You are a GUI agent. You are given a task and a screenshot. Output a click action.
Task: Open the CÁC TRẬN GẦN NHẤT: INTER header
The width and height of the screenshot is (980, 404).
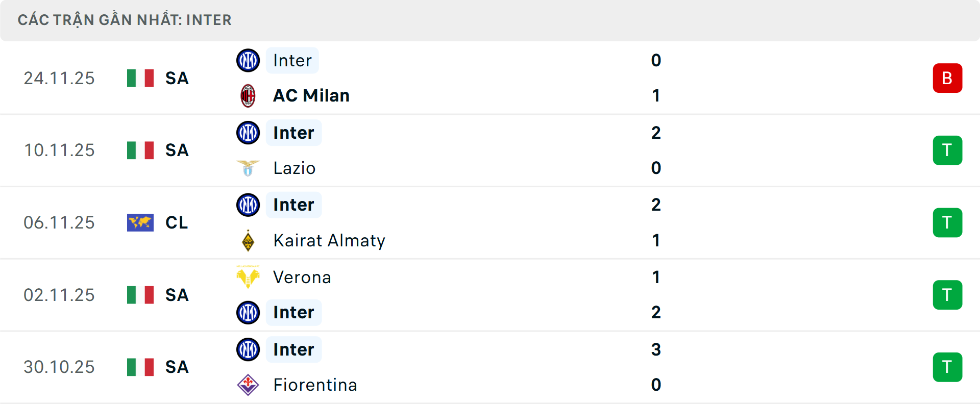125,20
